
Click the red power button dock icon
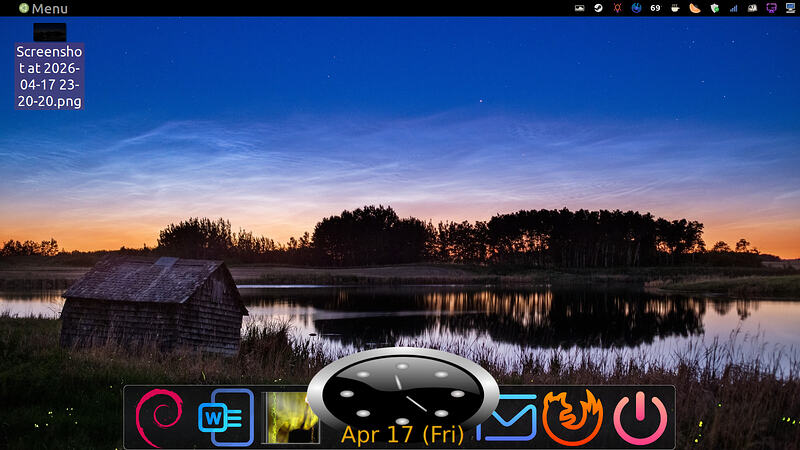[x=640, y=417]
